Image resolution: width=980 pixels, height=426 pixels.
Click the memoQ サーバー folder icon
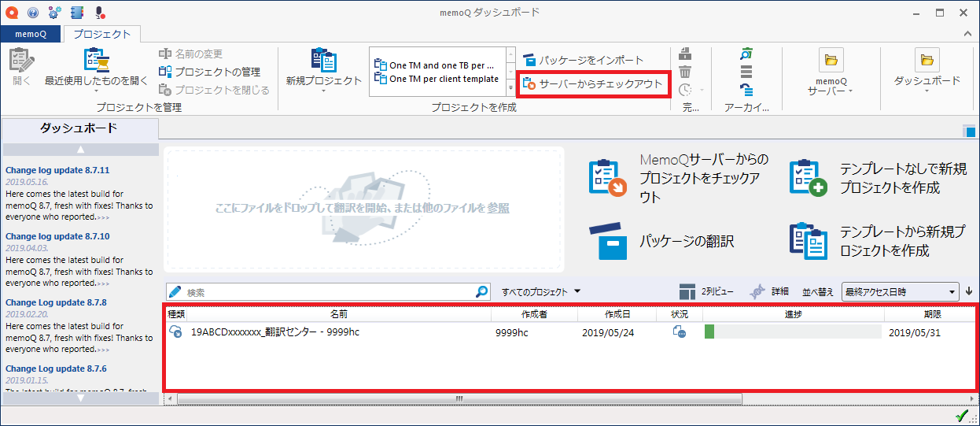click(831, 60)
